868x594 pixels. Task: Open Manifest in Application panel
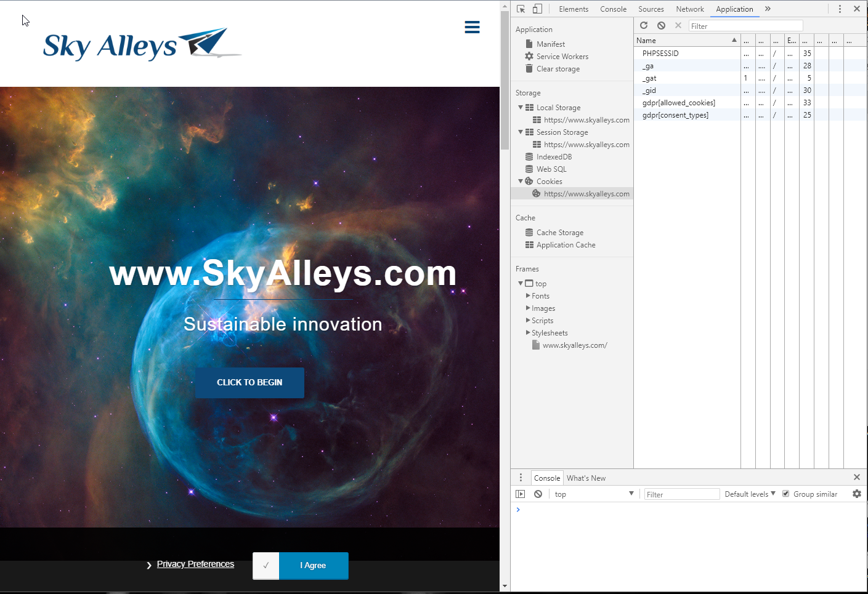(x=551, y=44)
